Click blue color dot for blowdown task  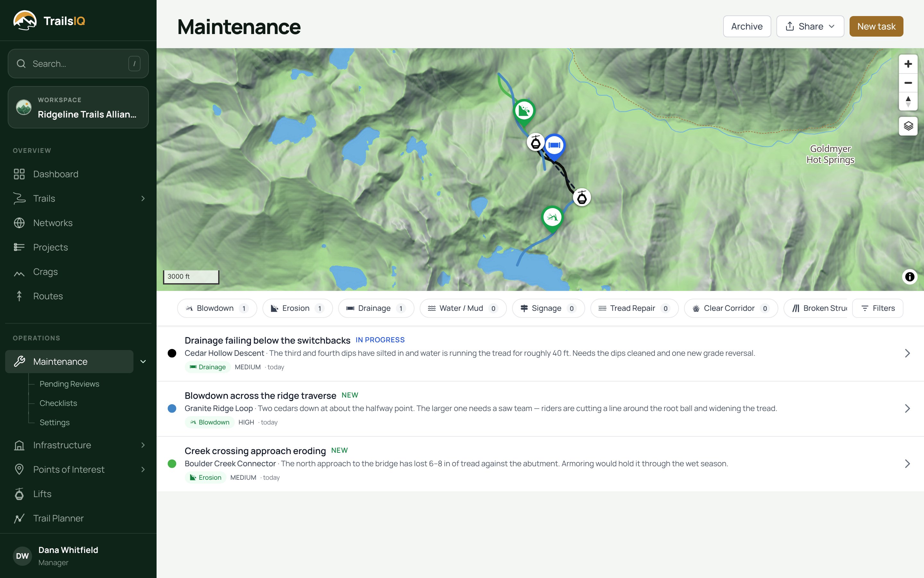click(172, 408)
